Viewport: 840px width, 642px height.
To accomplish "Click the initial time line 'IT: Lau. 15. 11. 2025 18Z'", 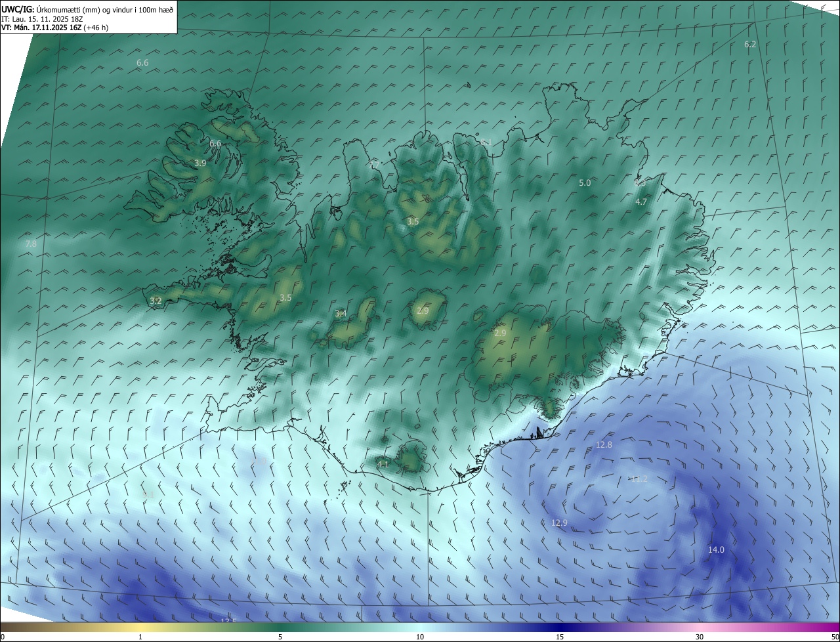I will (42, 19).
